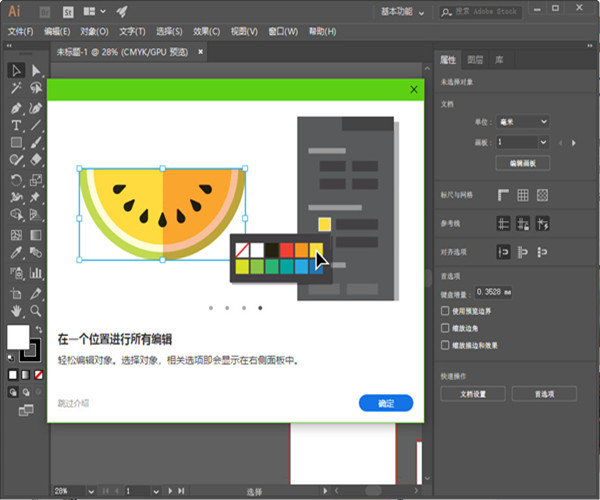Open the 效果(C) menu
600x500 pixels.
207,31
